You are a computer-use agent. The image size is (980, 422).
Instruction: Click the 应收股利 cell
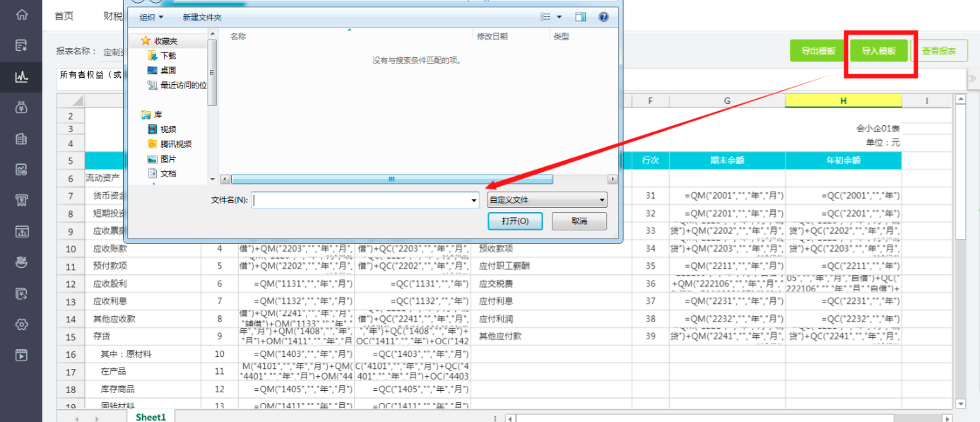[143, 283]
